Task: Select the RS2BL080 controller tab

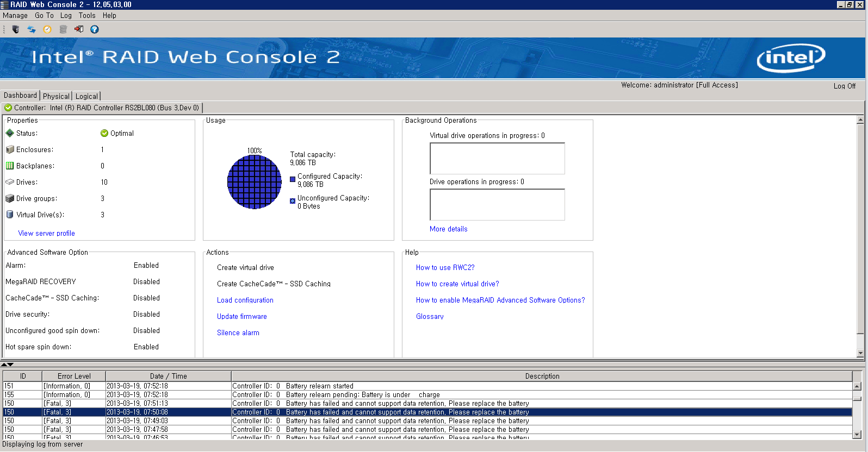Action: (102, 108)
